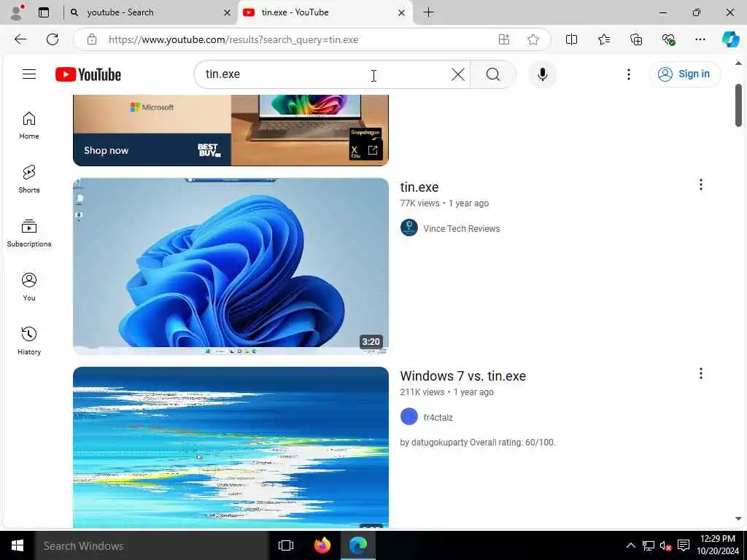Open the You section in the sidebar

pos(29,287)
